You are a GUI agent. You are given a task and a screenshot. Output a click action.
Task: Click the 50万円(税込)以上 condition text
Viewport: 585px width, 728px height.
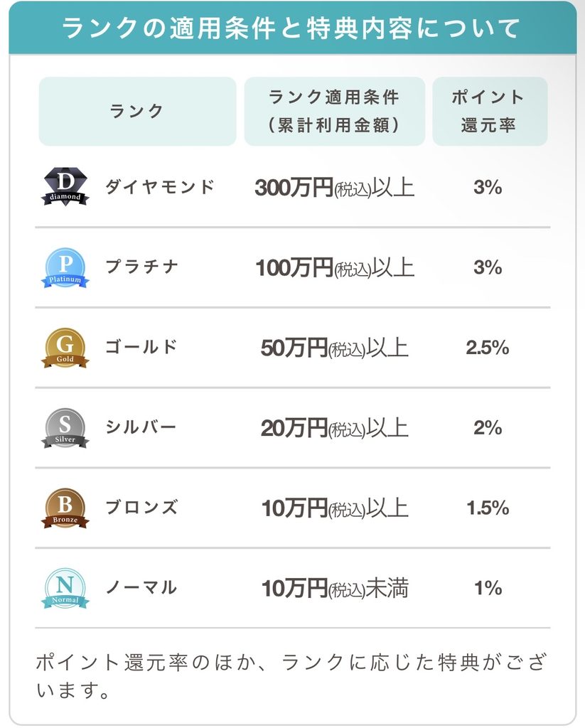pos(334,348)
